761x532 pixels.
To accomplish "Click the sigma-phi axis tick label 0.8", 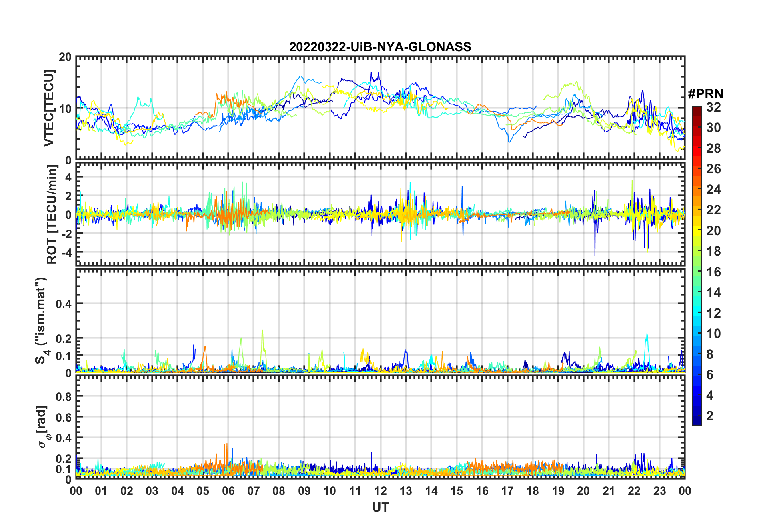I will click(x=64, y=396).
